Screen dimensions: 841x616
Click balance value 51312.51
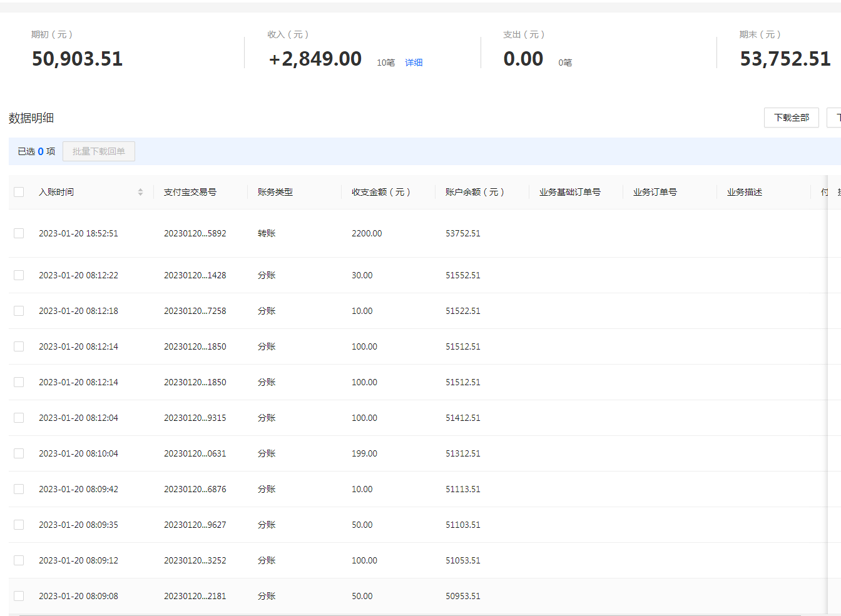[x=463, y=453]
